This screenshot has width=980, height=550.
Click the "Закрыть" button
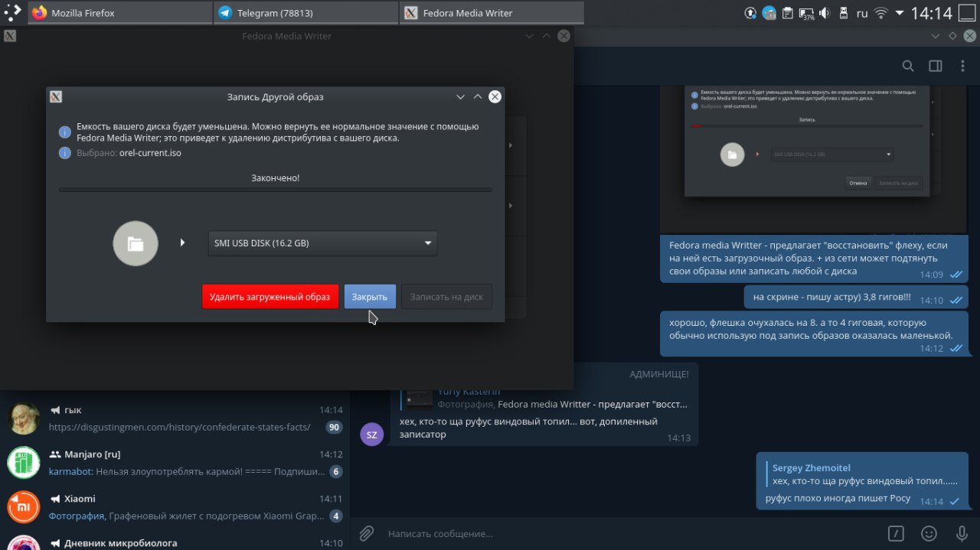[370, 296]
